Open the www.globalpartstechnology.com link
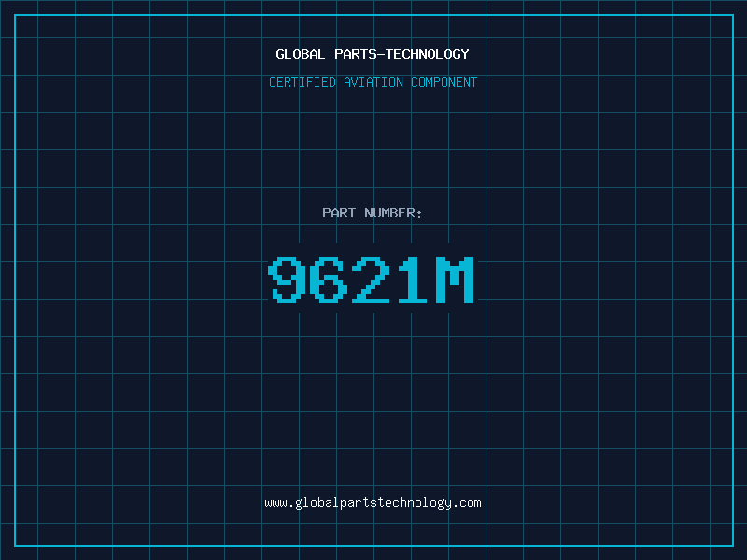This screenshot has height=560, width=747. pos(373,503)
